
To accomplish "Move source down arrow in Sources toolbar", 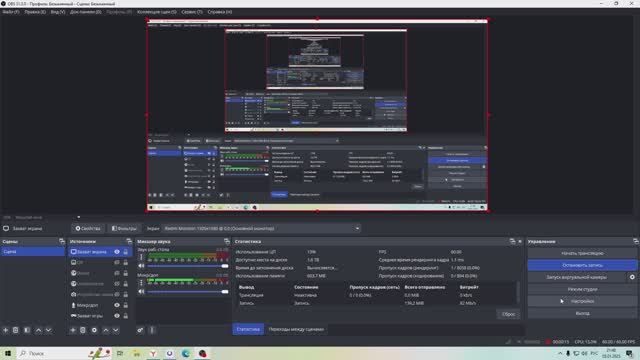I will (x=116, y=330).
